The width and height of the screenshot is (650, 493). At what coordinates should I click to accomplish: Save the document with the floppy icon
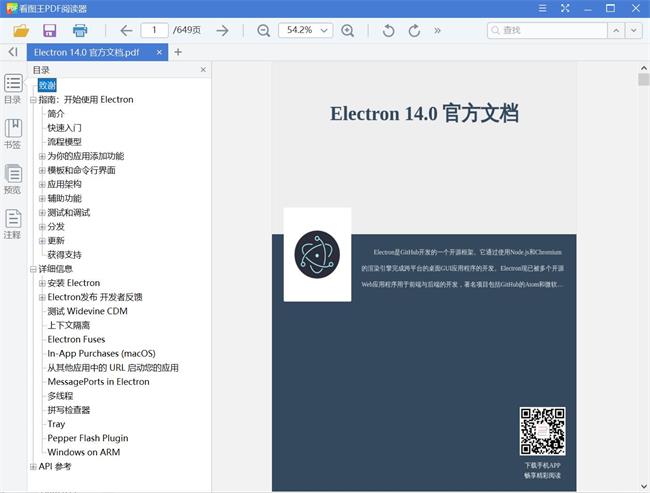(50, 30)
